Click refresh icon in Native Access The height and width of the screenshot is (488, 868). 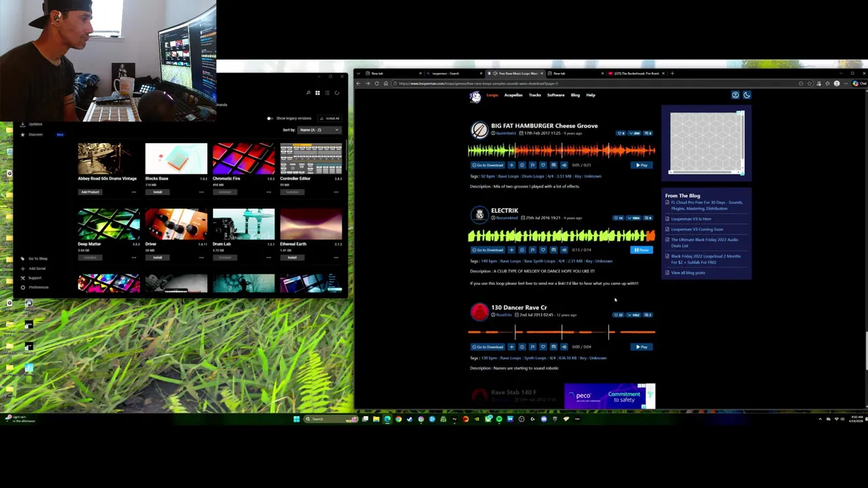pos(337,93)
